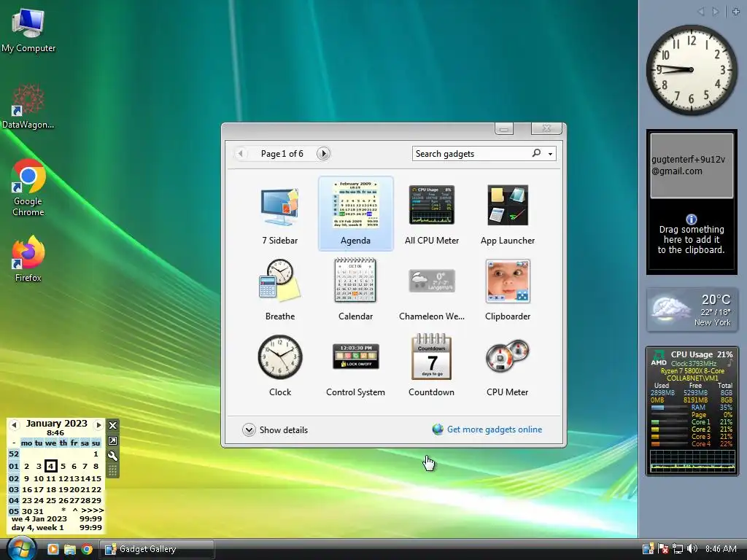Click the Windows Start orb

[x=20, y=548]
